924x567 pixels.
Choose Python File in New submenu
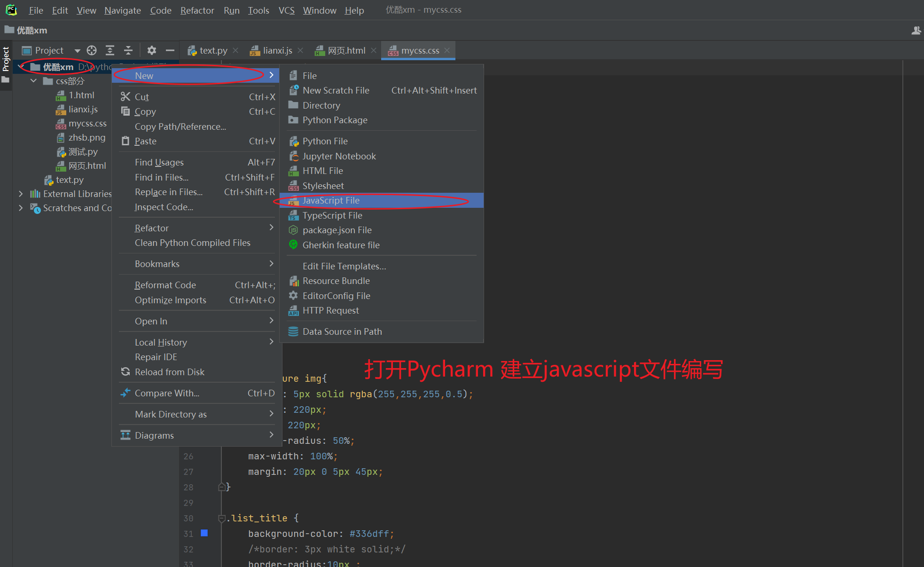tap(381, 141)
